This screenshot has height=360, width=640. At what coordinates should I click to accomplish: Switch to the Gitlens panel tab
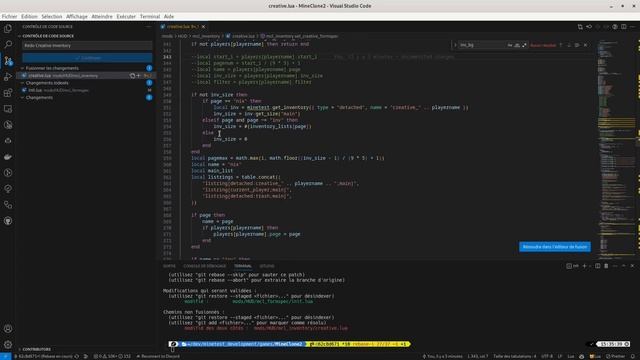click(267, 266)
